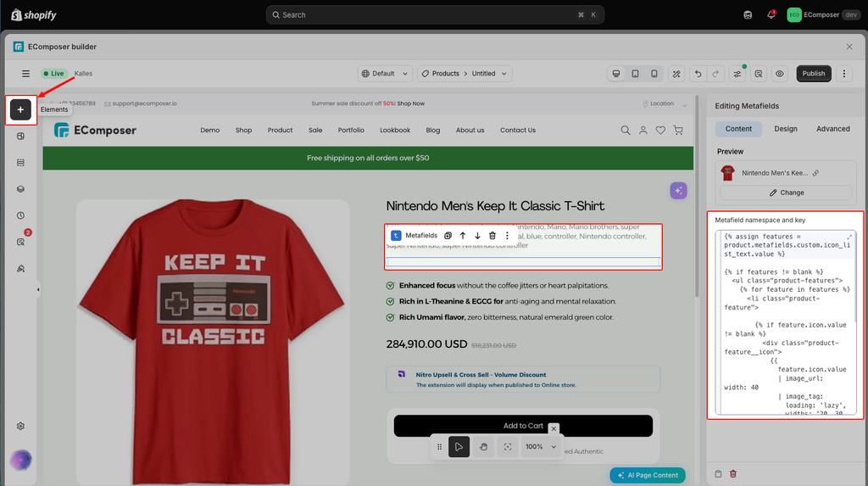Viewport: 868px width, 486px height.
Task: Switch to mobile device view
Action: (x=654, y=74)
